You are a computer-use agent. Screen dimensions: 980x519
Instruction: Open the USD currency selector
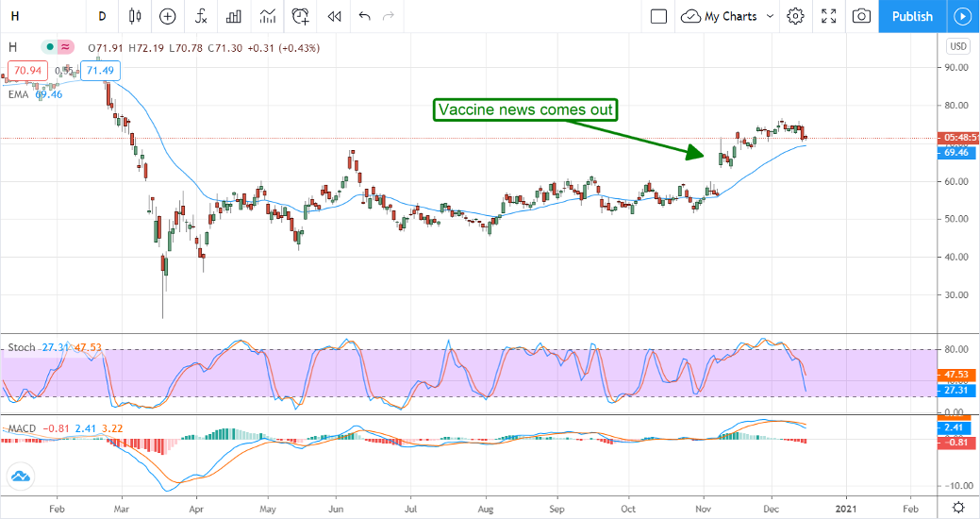[x=958, y=46]
